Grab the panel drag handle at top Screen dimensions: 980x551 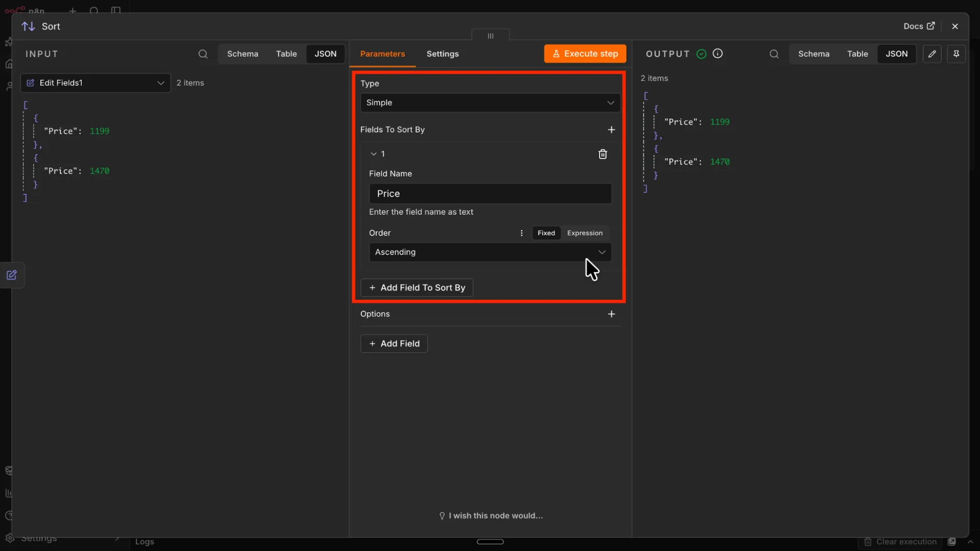coord(491,36)
